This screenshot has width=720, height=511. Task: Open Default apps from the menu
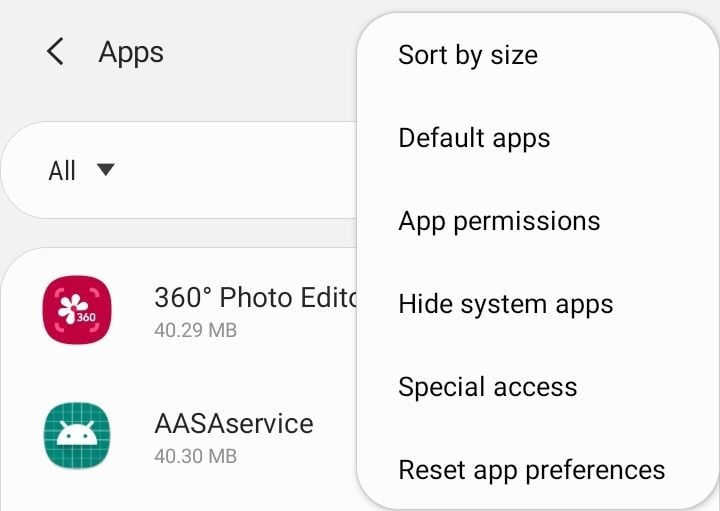pos(474,138)
